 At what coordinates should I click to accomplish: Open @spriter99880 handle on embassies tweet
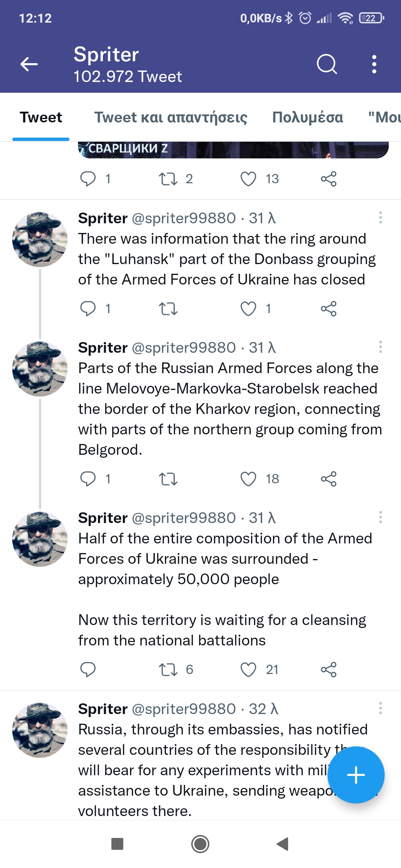point(184,709)
